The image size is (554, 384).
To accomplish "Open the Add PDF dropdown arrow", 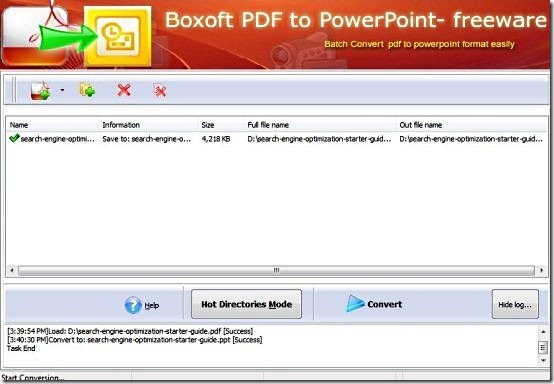I will point(62,90).
